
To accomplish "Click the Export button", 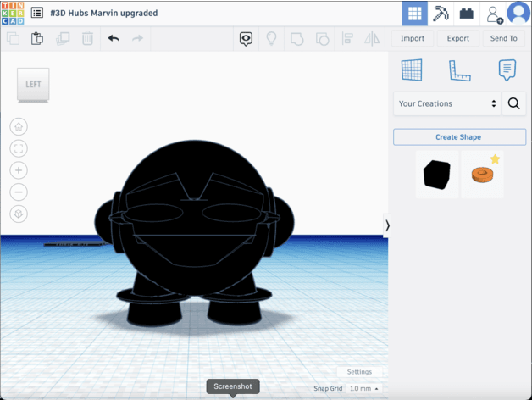I will click(458, 38).
